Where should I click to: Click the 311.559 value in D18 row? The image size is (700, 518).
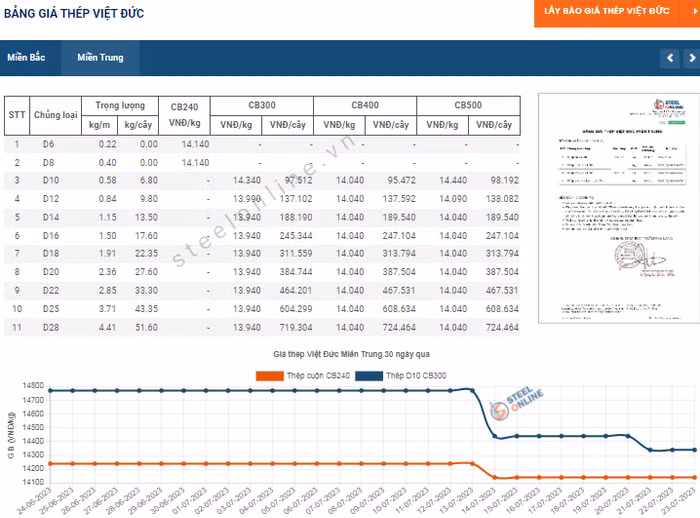(x=296, y=254)
